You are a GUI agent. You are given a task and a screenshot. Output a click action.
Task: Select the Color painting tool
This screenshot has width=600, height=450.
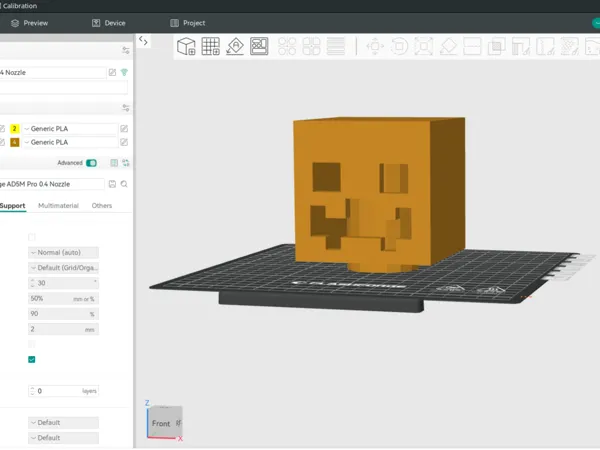(570, 46)
